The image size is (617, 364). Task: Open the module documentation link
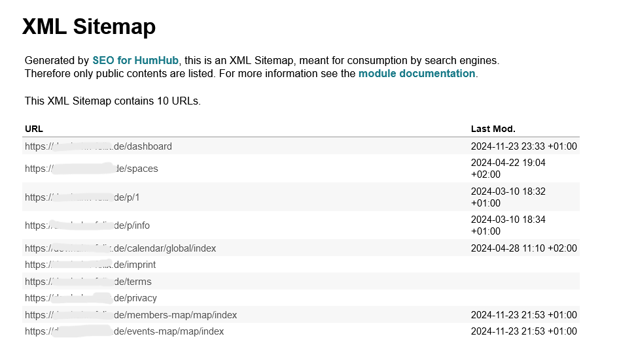417,73
